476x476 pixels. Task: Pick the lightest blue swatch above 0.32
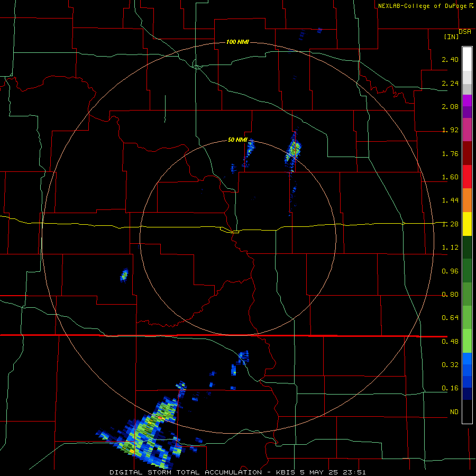(x=467, y=359)
